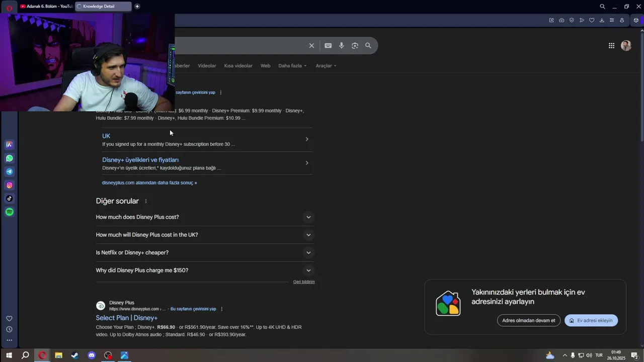644x362 pixels.
Task: Click the edit page toolbar icon
Action: [551, 20]
